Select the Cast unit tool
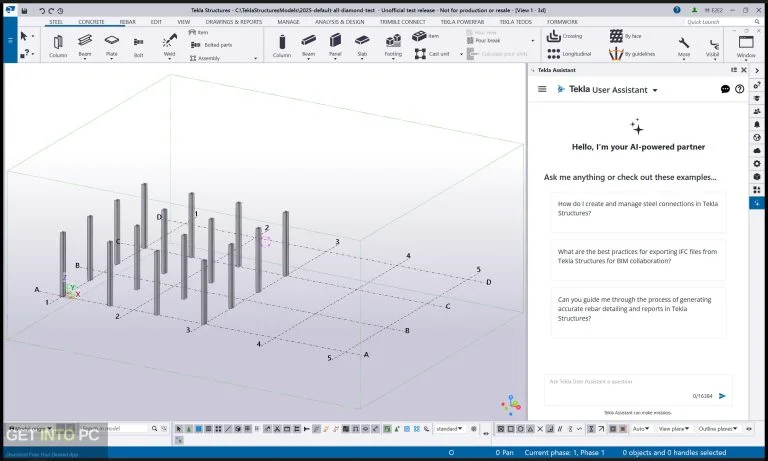This screenshot has width=768, height=461. [432, 54]
